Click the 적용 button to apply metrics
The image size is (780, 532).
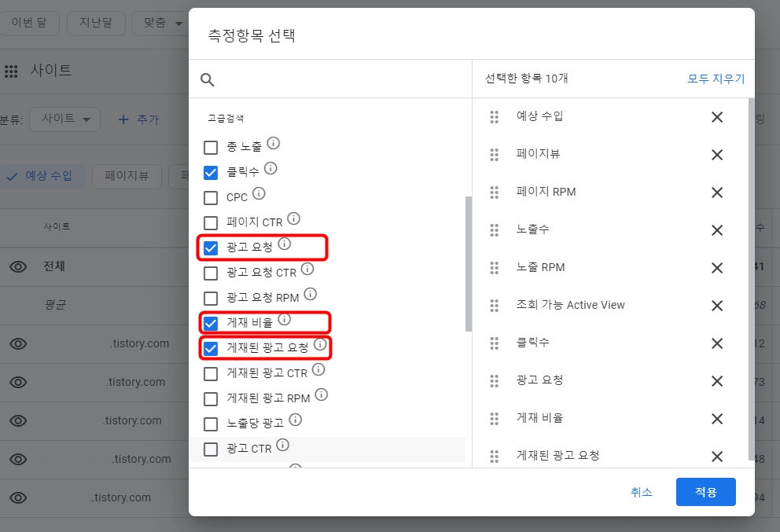pyautogui.click(x=705, y=493)
